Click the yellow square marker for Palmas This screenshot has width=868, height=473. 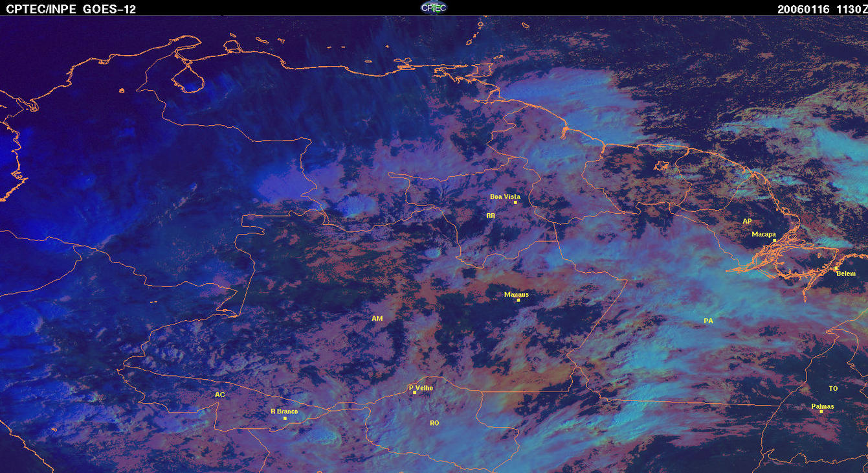click(x=821, y=411)
